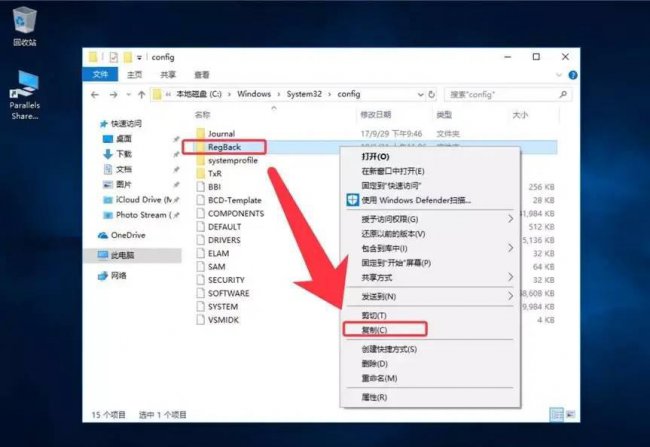The height and width of the screenshot is (447, 650).
Task: Open address bar history dropdown
Action: tap(420, 95)
